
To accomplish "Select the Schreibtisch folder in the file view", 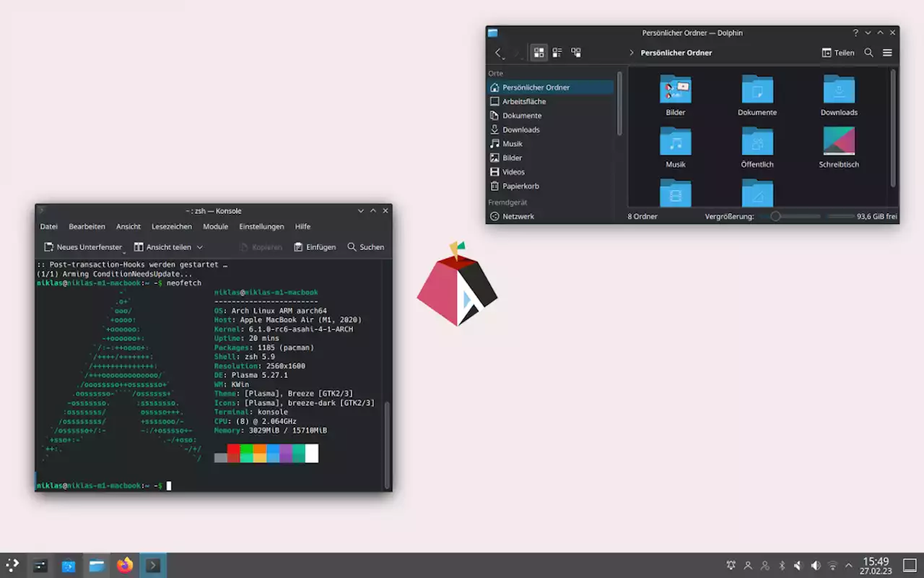I will 839,147.
